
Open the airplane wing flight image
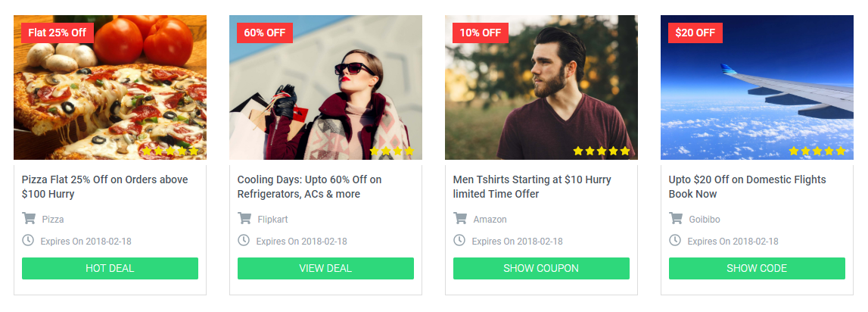(x=757, y=88)
